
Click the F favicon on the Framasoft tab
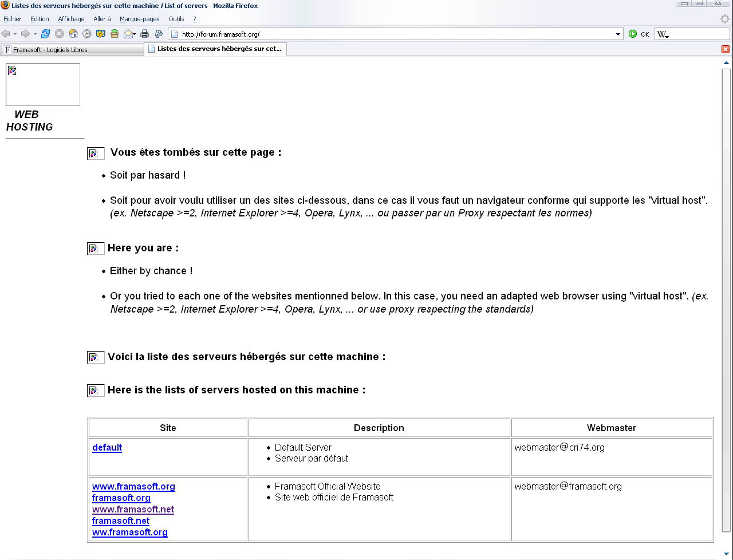7,50
